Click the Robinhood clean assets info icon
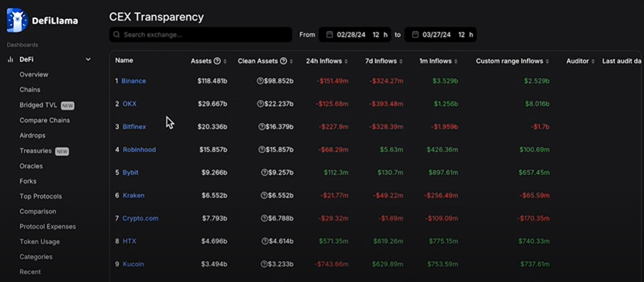Screen dimensions: 644x282 [x=261, y=150]
